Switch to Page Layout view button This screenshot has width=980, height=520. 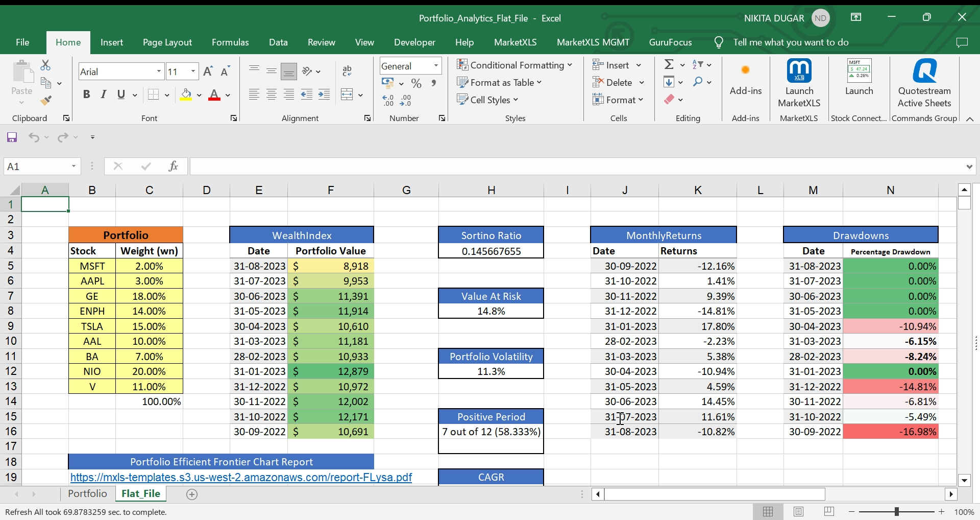point(799,512)
